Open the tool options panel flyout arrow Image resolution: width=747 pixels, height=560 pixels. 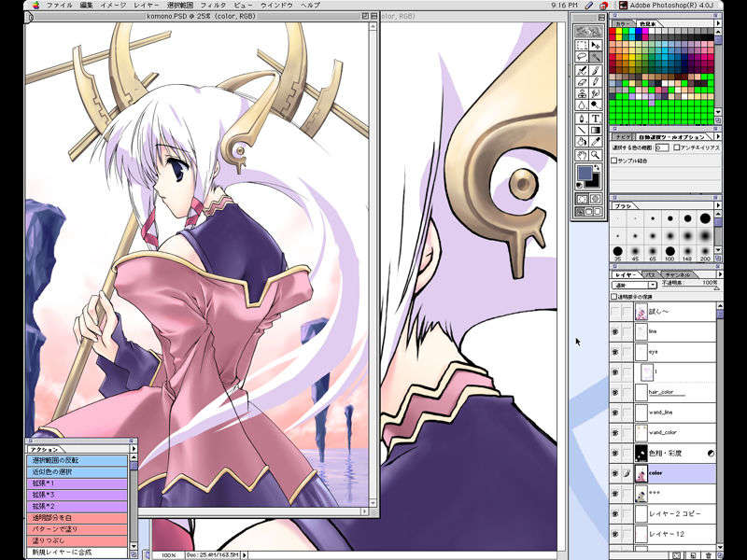[x=718, y=136]
